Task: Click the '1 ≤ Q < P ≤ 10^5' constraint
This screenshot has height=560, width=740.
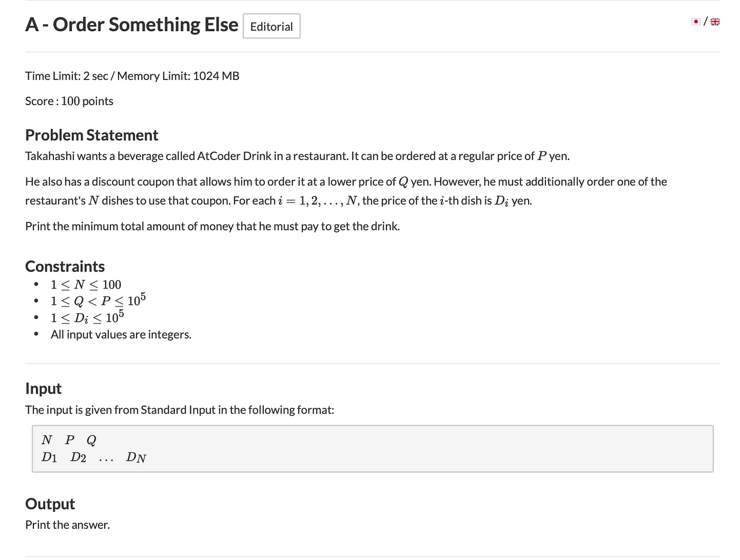Action: [98, 300]
